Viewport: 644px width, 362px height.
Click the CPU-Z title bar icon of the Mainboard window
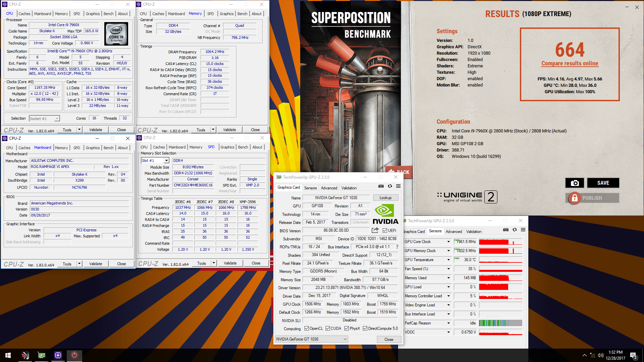point(5,138)
